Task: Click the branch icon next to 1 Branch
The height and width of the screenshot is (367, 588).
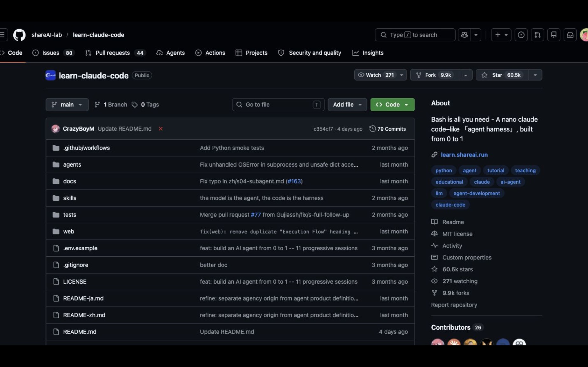Action: pyautogui.click(x=97, y=105)
